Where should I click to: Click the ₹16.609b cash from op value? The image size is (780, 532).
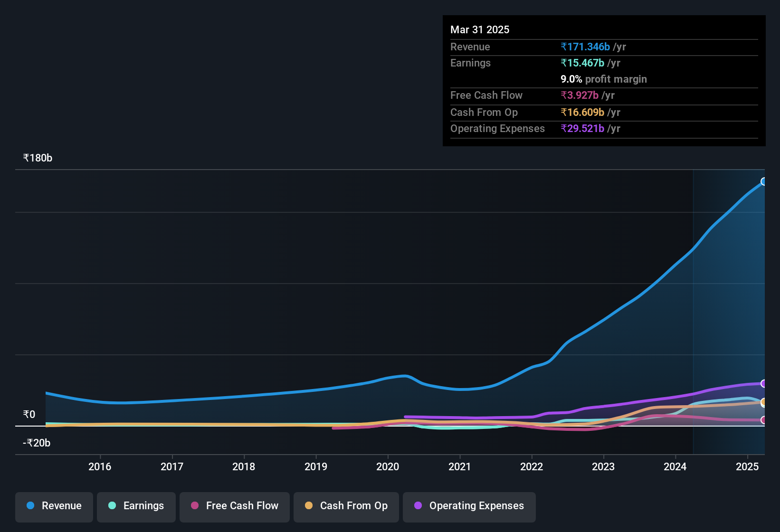pyautogui.click(x=582, y=112)
